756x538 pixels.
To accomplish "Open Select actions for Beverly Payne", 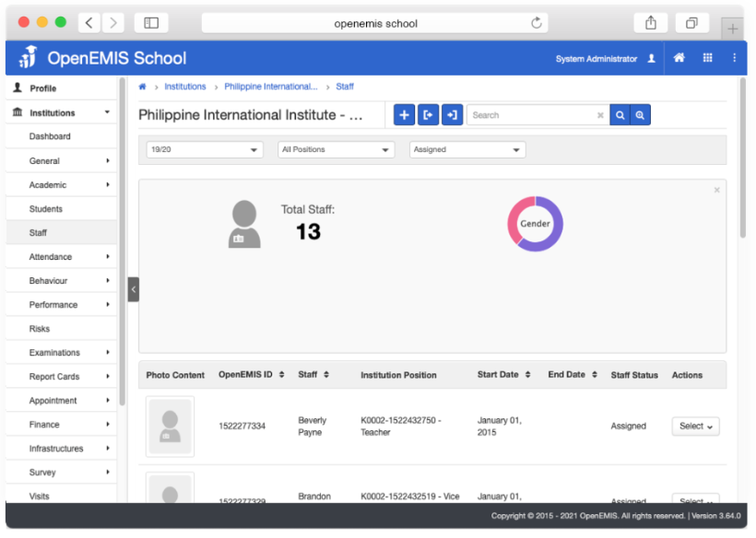I will point(696,427).
